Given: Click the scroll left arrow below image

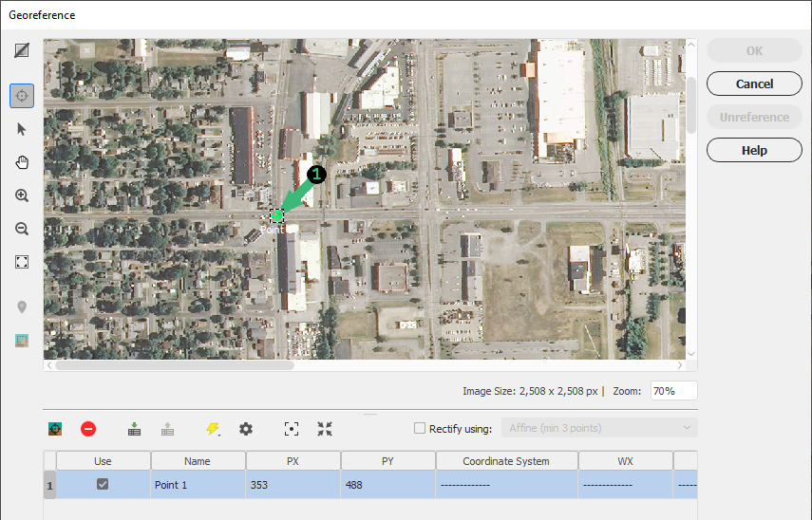Looking at the screenshot, I should (x=49, y=365).
